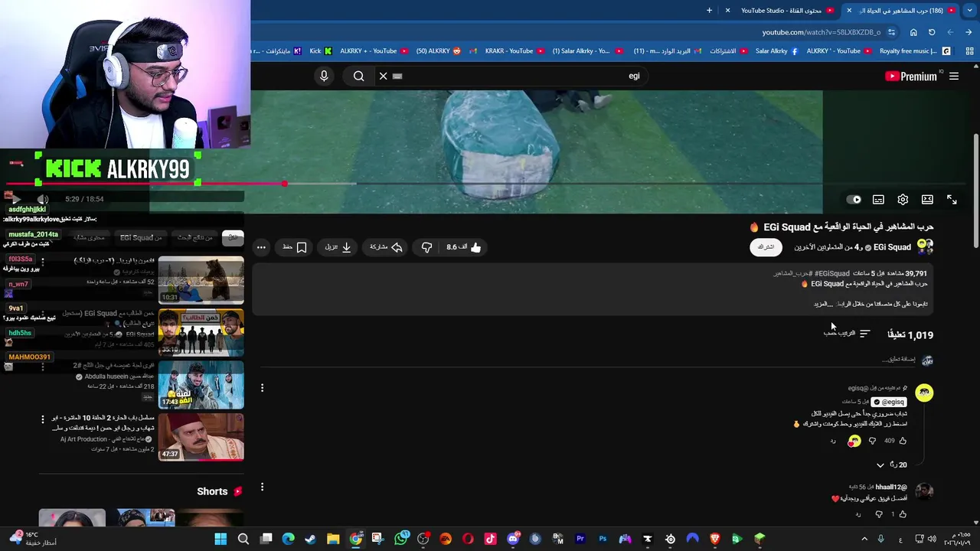
Task: Open options menu for pinned @egisq comment
Action: [x=262, y=388]
